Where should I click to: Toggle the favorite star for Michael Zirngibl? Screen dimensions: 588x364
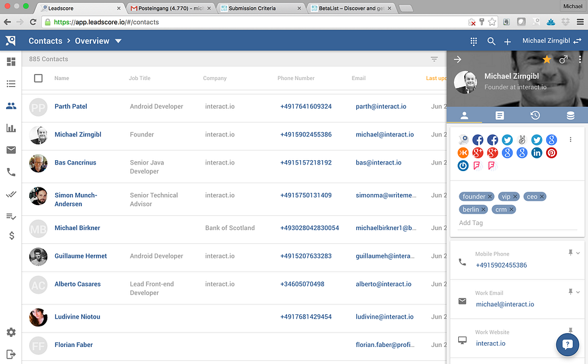[547, 59]
